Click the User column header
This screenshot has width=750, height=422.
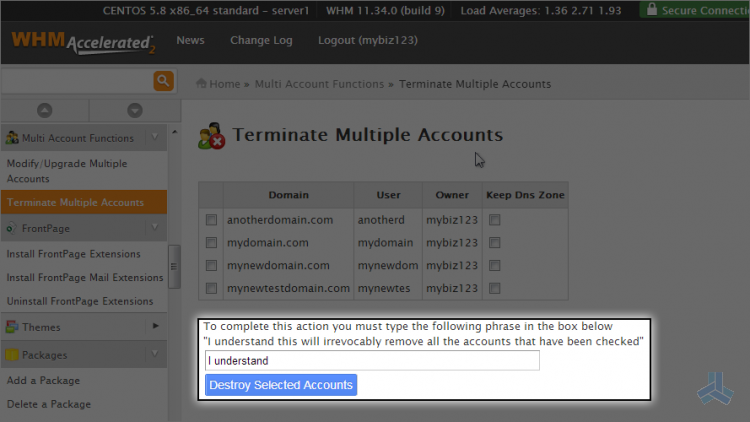pos(388,195)
